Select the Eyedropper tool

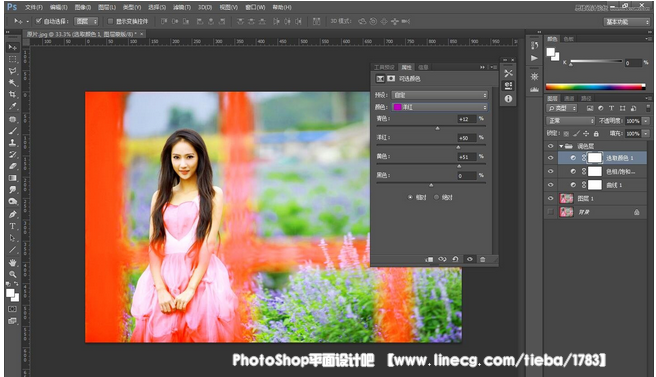click(x=13, y=106)
